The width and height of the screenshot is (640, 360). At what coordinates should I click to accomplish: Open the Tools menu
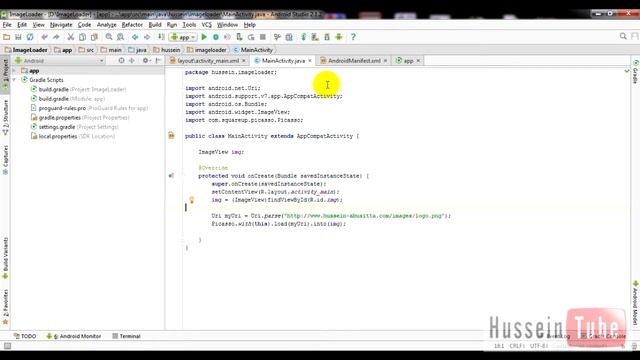coord(189,25)
